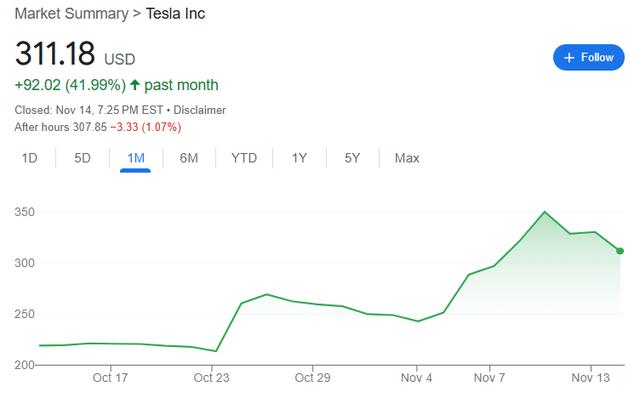Click the Tesla Inc title text
Viewport: 640px width, 398px height.
[x=176, y=13]
